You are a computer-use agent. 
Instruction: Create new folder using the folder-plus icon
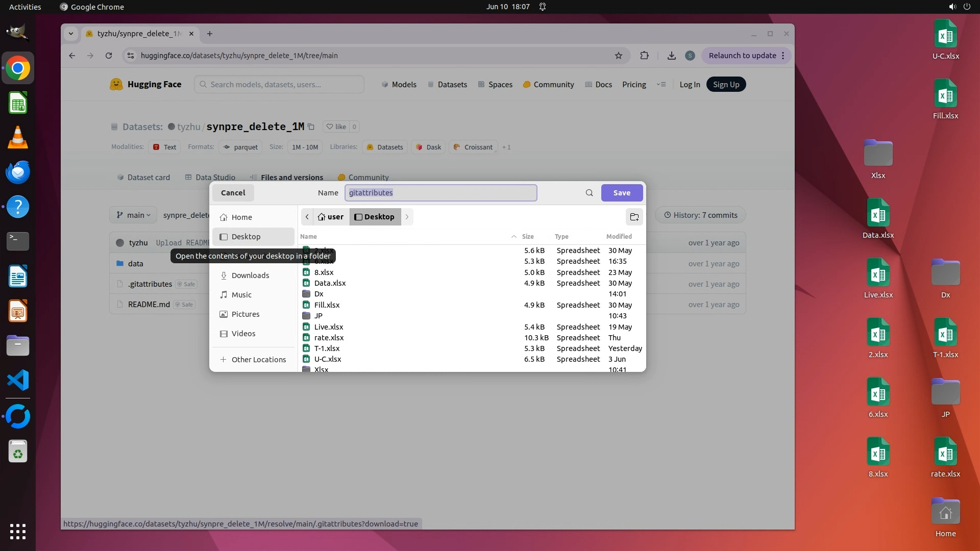(x=634, y=217)
